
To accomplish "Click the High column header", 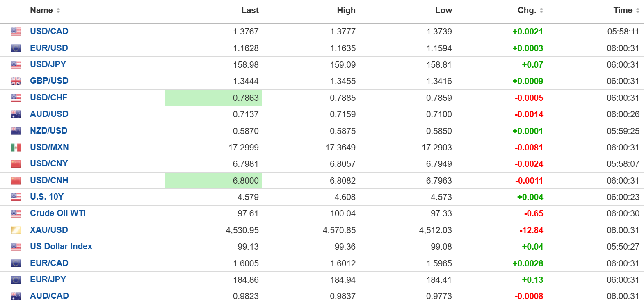I will [346, 10].
